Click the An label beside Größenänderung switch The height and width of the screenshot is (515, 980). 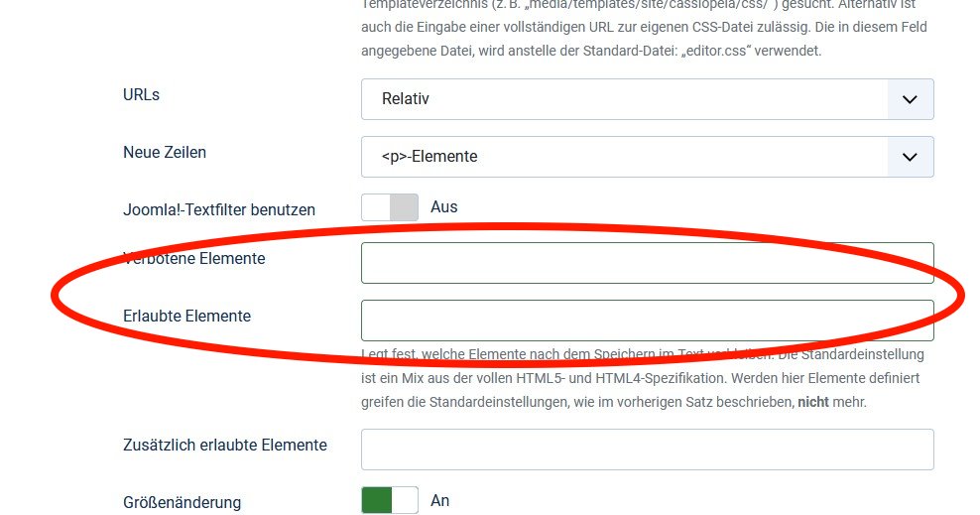(x=440, y=500)
